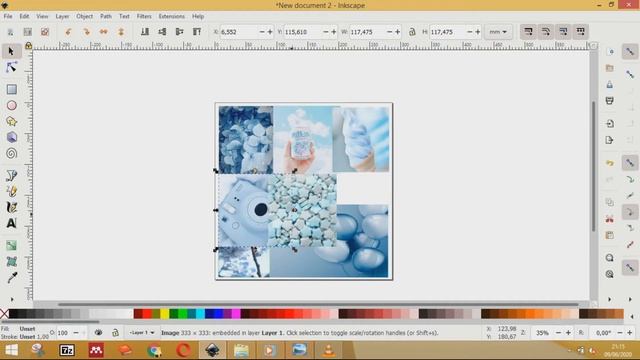
Task: Expand snap bar overflow arrow
Action: (630, 299)
